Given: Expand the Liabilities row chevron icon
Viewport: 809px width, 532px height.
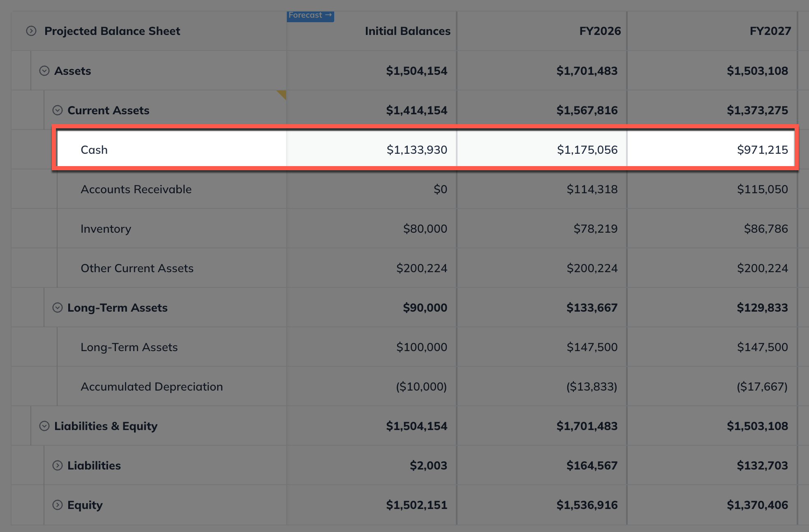Looking at the screenshot, I should 58,465.
